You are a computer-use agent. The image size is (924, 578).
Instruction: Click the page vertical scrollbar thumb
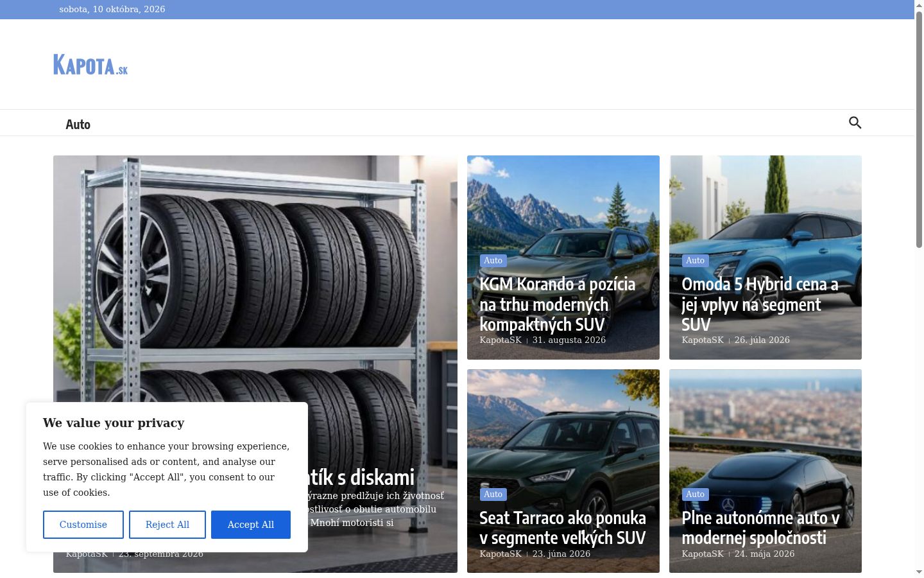pyautogui.click(x=919, y=128)
